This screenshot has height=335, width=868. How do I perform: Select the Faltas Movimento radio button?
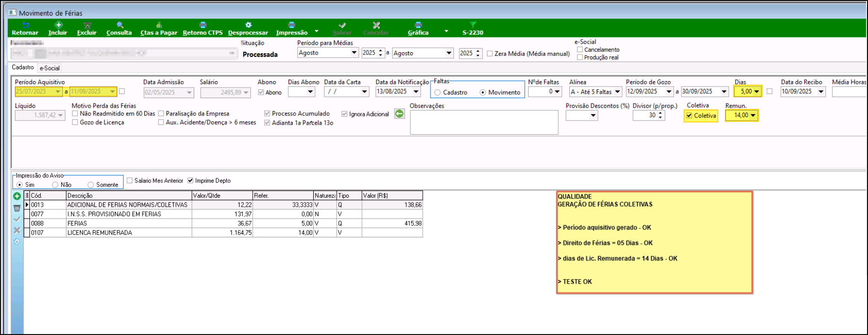483,93
